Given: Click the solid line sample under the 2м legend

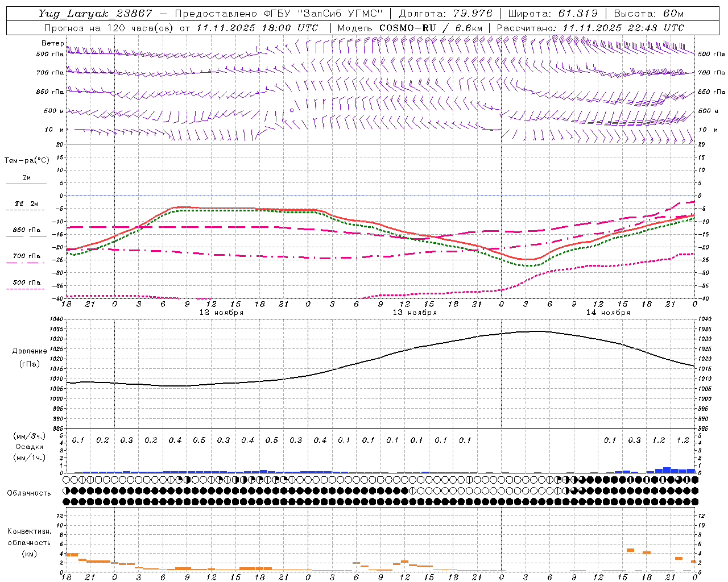Looking at the screenshot, I should click(27, 184).
